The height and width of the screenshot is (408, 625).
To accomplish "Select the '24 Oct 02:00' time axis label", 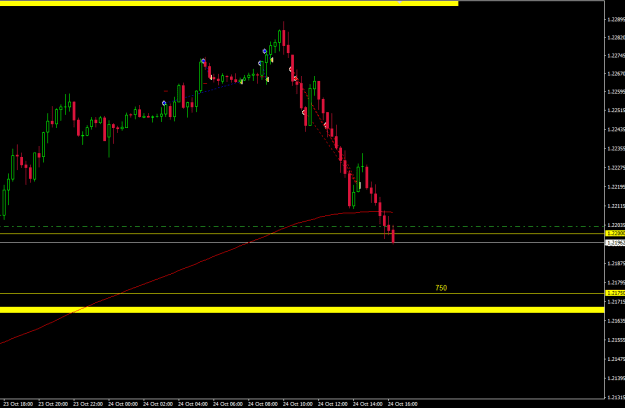I will [x=158, y=404].
